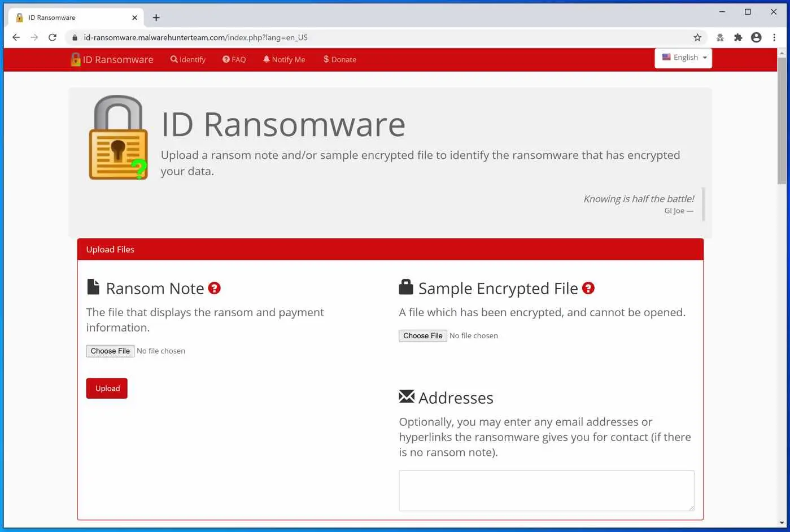
Task: Open the Notify Me page
Action: pos(284,59)
